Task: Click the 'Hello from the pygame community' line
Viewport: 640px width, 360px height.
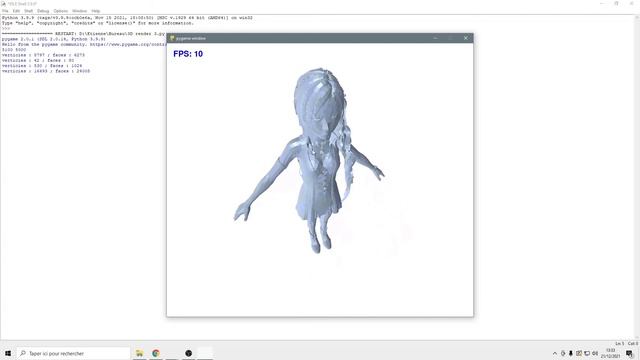Action: 83,44
